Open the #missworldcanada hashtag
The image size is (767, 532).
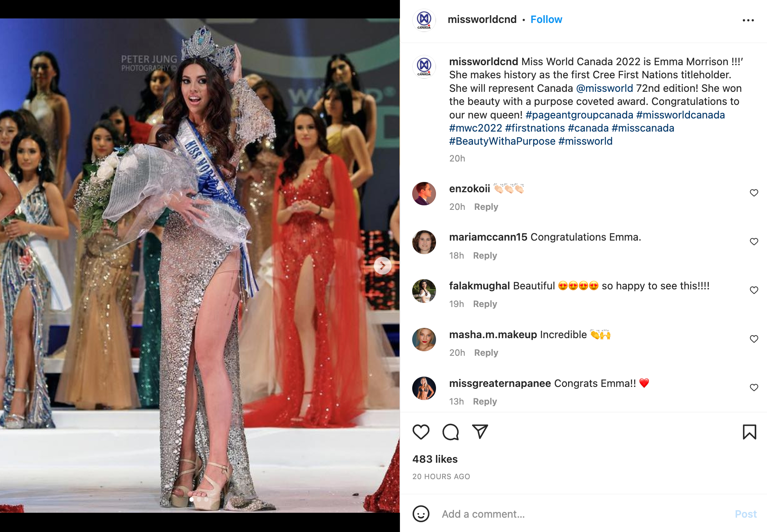tap(680, 115)
